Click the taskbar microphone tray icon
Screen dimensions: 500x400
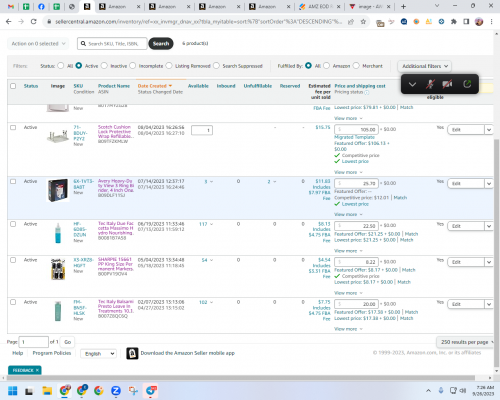point(441,390)
